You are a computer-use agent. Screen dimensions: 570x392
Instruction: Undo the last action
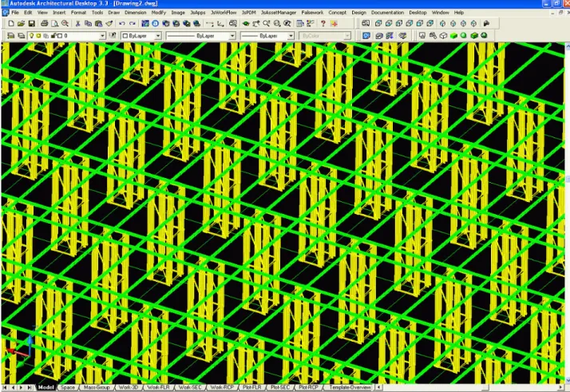point(122,24)
